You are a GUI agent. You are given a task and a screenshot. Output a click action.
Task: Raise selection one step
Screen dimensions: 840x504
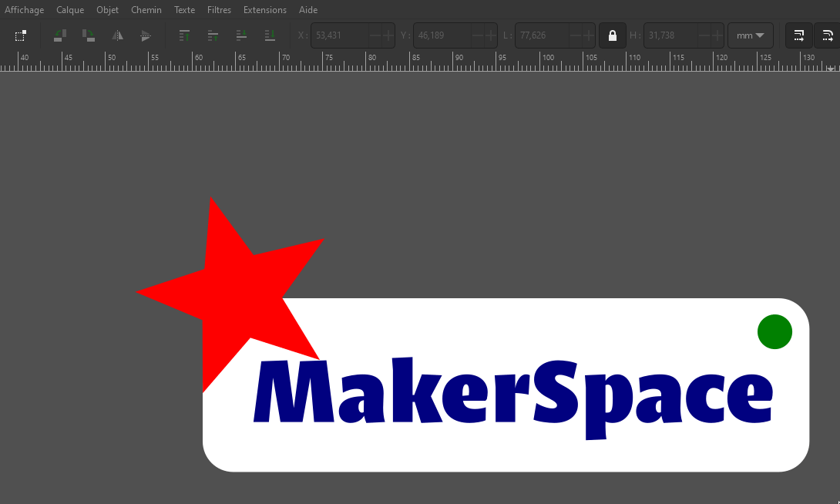tap(213, 35)
